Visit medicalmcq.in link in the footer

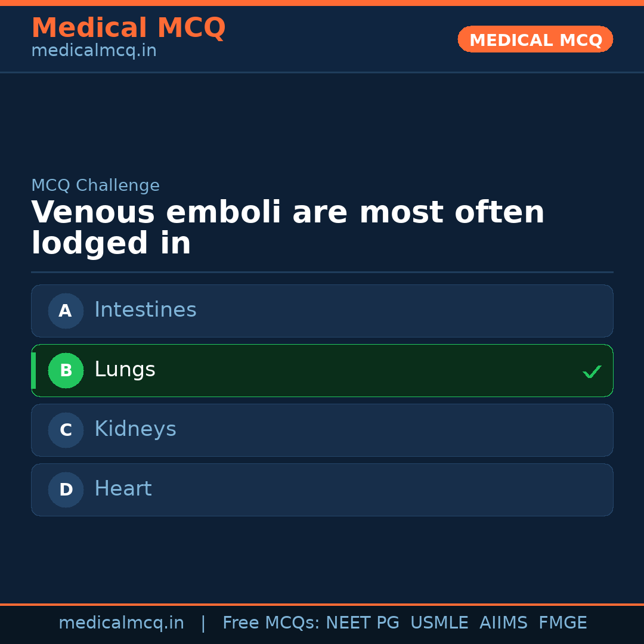coord(122,623)
